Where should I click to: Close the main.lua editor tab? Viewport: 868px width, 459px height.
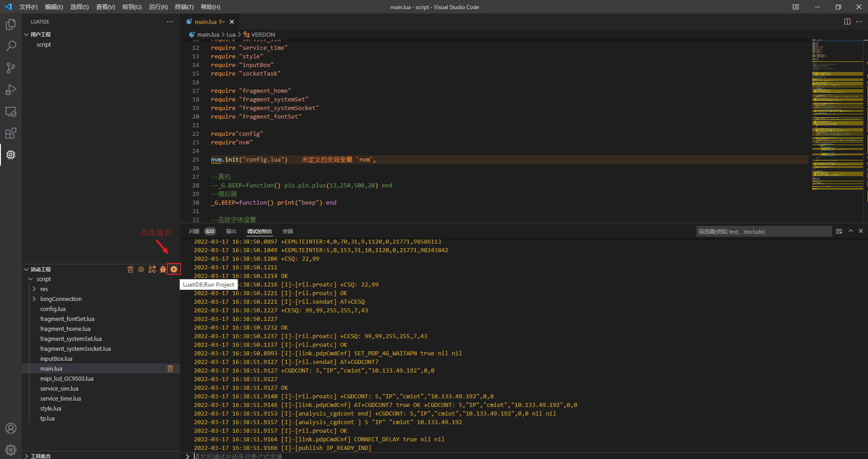coord(232,22)
